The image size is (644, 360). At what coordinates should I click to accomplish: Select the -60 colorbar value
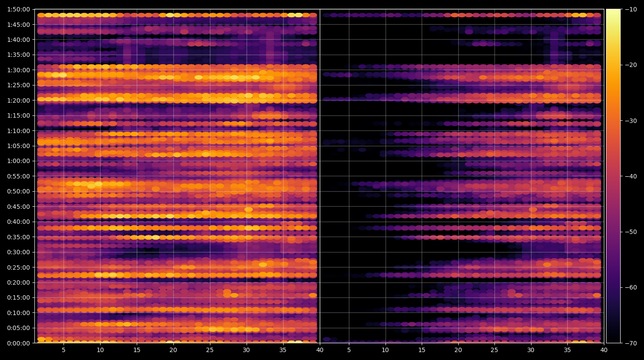point(631,287)
